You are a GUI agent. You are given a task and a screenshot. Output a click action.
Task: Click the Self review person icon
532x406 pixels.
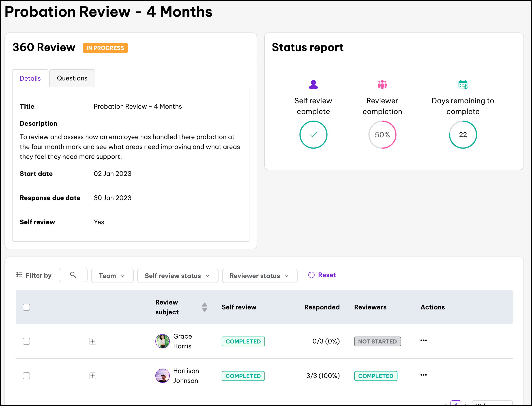tap(313, 85)
